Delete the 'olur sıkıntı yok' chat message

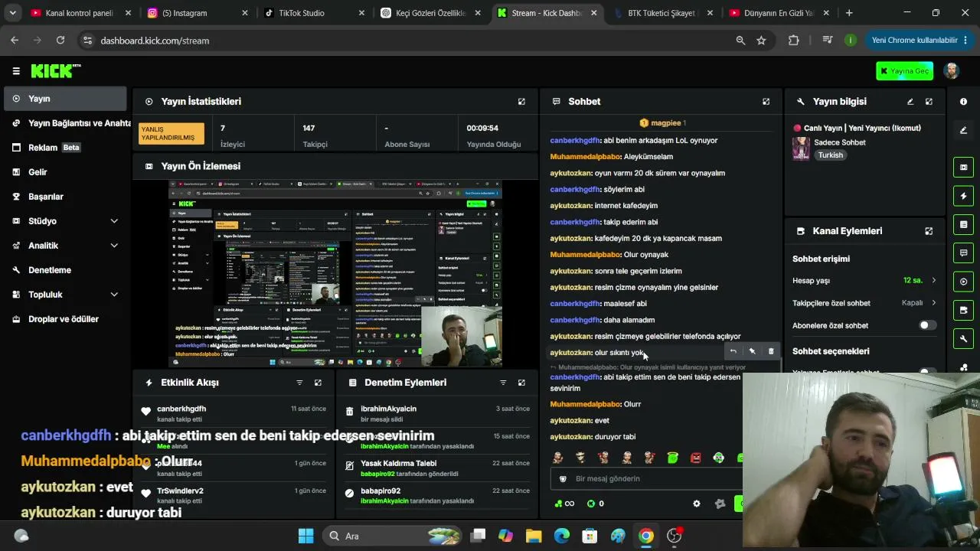[x=771, y=351]
